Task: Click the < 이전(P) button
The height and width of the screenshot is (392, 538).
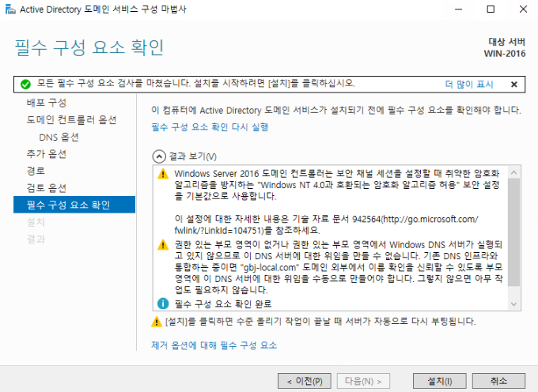Action: pyautogui.click(x=305, y=381)
